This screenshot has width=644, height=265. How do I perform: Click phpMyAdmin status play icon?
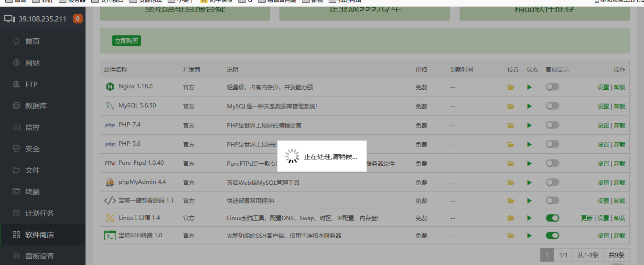pos(529,182)
